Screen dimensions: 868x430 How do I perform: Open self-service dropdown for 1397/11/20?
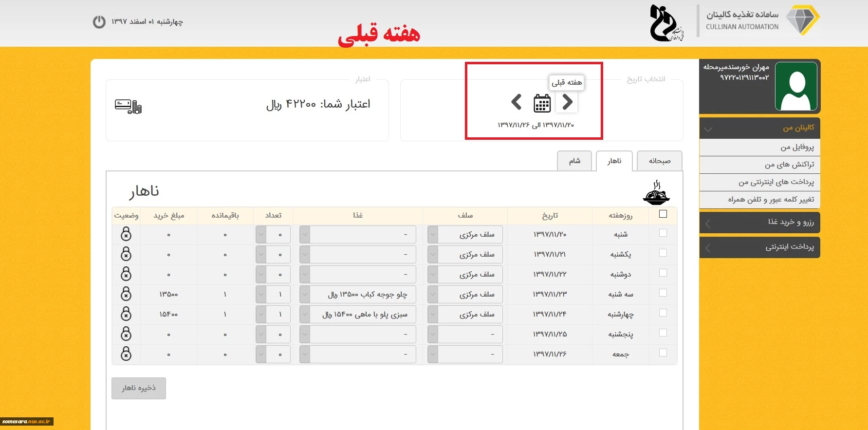click(465, 235)
